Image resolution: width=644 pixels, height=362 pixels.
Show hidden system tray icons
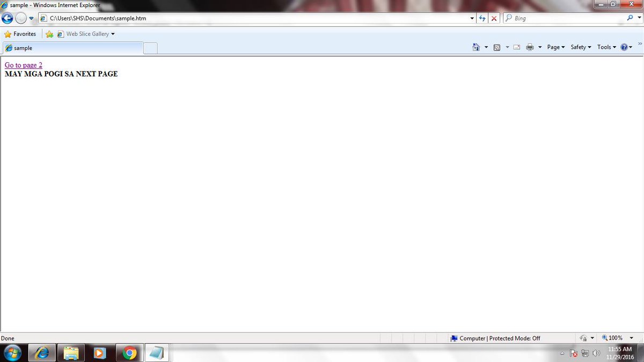pos(562,353)
